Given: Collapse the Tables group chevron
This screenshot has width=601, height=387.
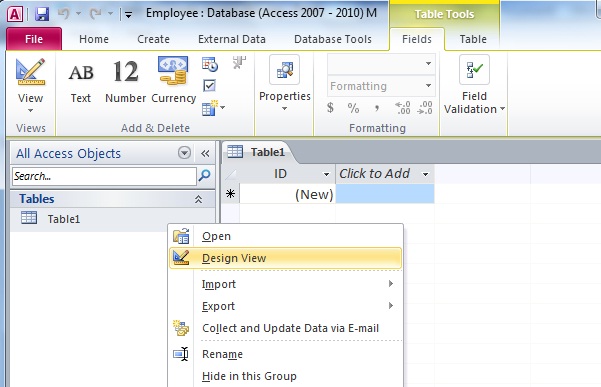Looking at the screenshot, I should [198, 199].
